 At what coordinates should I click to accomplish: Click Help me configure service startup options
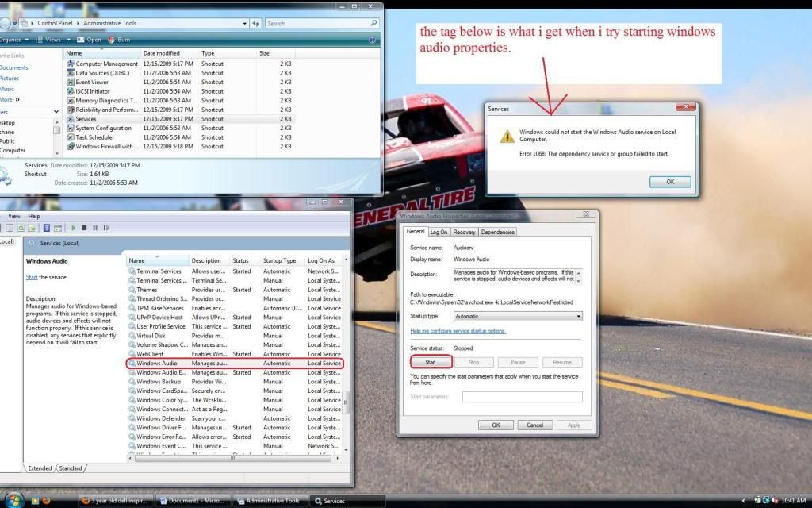pyautogui.click(x=458, y=331)
